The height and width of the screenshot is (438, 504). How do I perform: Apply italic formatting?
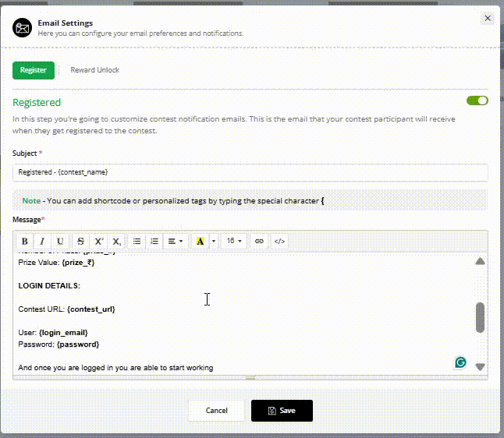tap(42, 241)
